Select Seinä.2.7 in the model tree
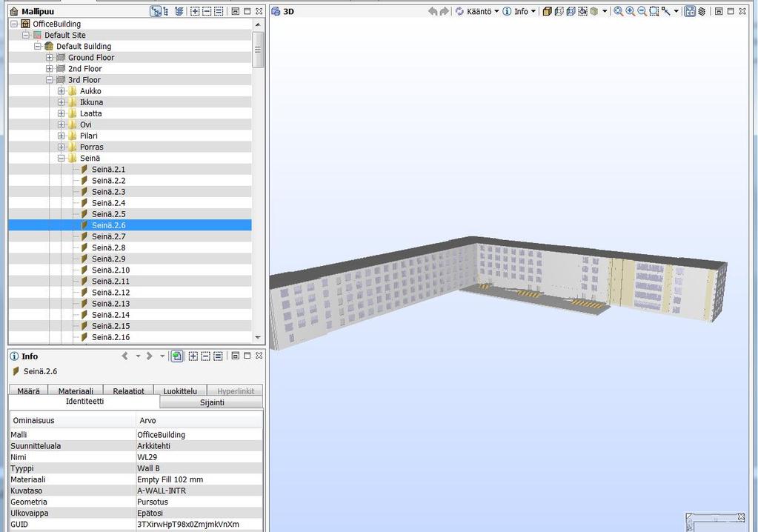The width and height of the screenshot is (758, 532). pos(108,236)
